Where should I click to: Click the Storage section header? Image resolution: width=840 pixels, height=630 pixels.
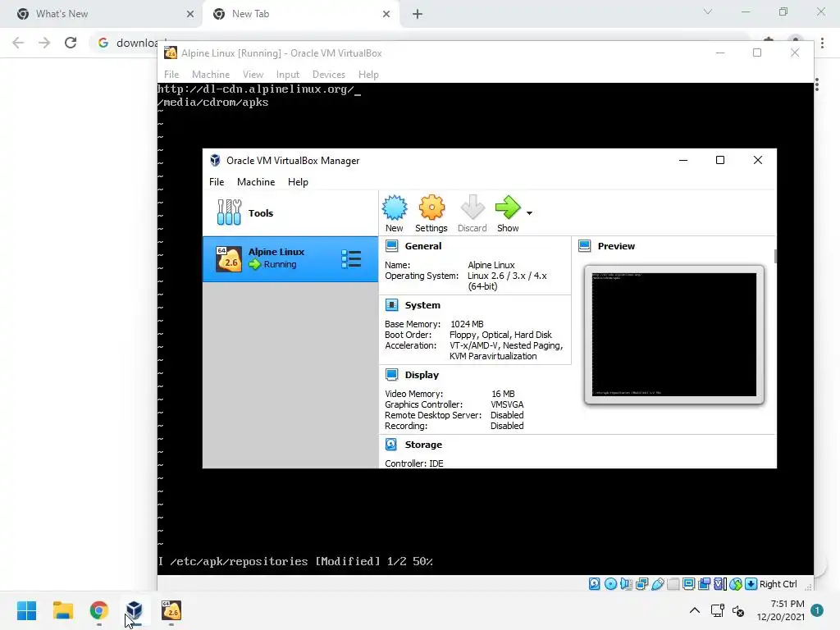click(423, 445)
